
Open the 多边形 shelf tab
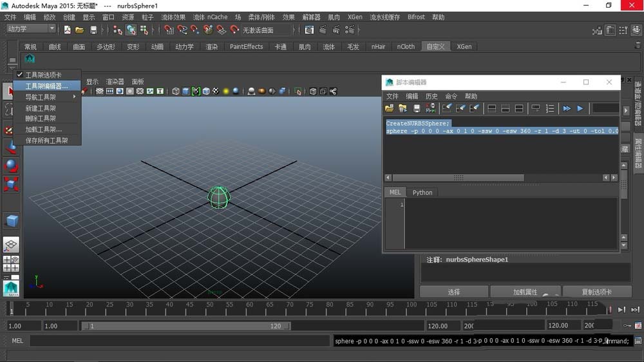(x=106, y=46)
